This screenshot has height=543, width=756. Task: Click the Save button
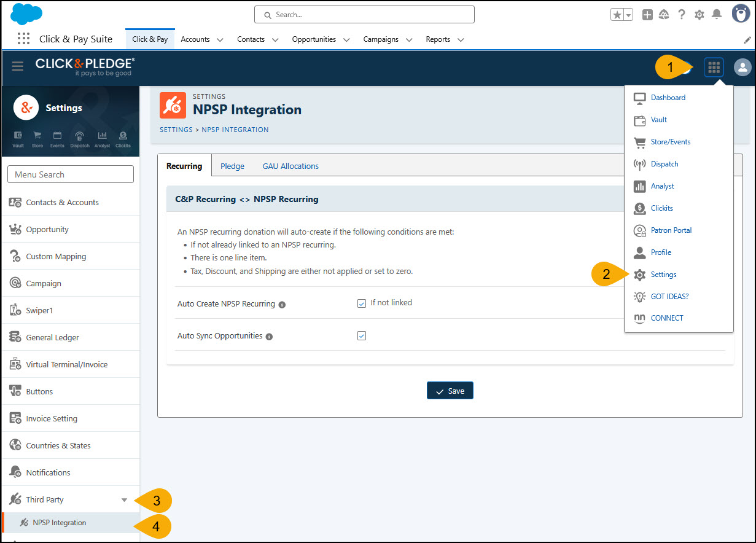(450, 391)
